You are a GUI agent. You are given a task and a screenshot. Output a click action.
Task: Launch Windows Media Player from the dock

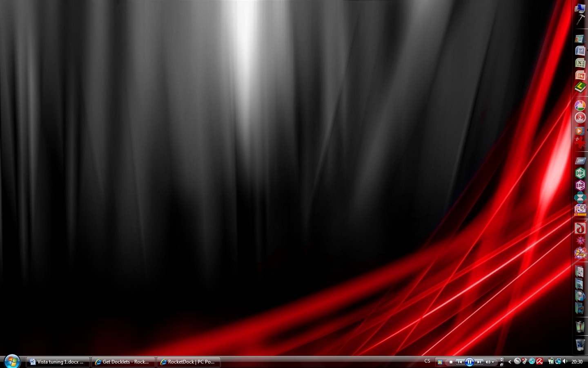tap(580, 130)
